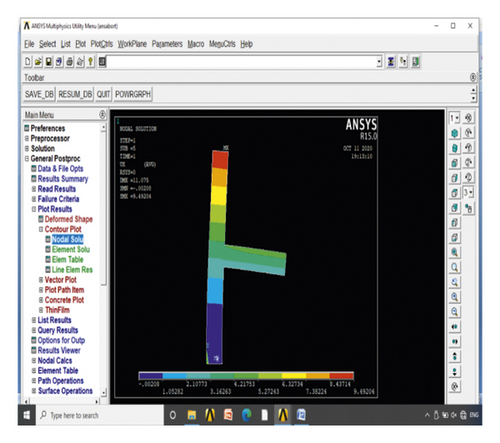Image resolution: width=500 pixels, height=443 pixels.
Task: Select the isometric view cube icon
Action: click(454, 133)
